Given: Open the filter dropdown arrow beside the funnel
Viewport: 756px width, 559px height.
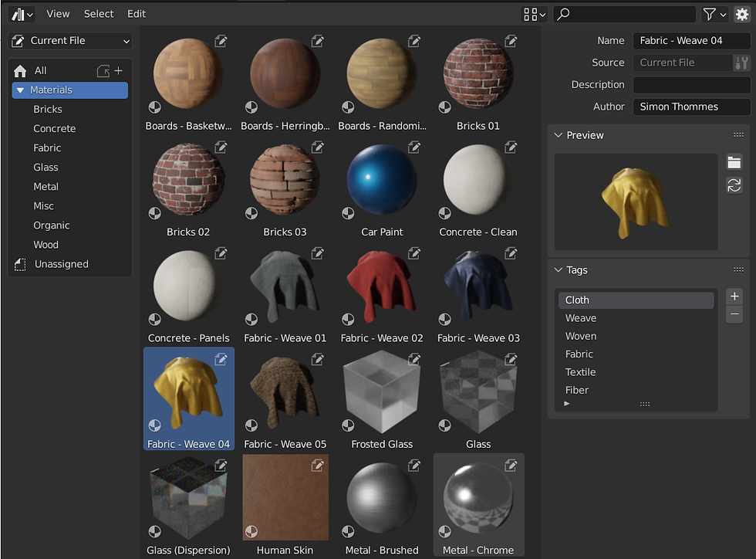Looking at the screenshot, I should click(x=722, y=13).
